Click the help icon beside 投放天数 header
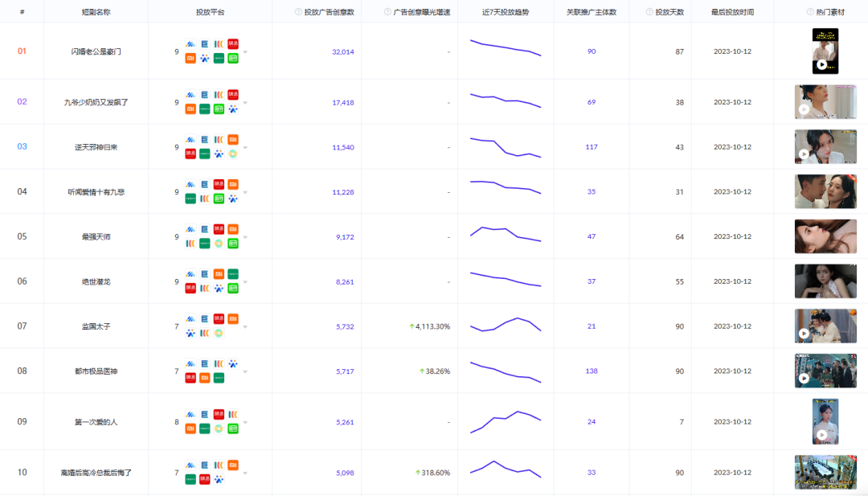This screenshot has width=868, height=496. click(x=649, y=11)
